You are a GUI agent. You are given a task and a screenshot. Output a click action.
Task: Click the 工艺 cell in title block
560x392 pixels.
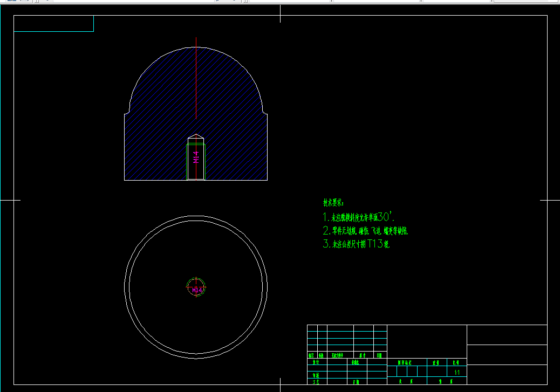[316, 382]
